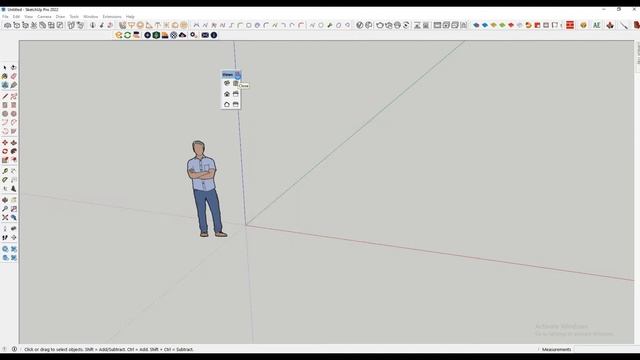The image size is (640, 360).
Task: Select the Rotated Rectangle tool
Action: click(x=13, y=105)
